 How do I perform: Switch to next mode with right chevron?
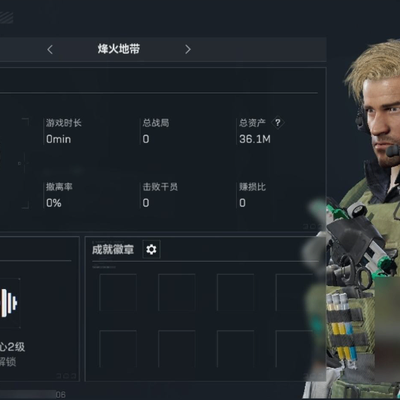pyautogui.click(x=188, y=49)
